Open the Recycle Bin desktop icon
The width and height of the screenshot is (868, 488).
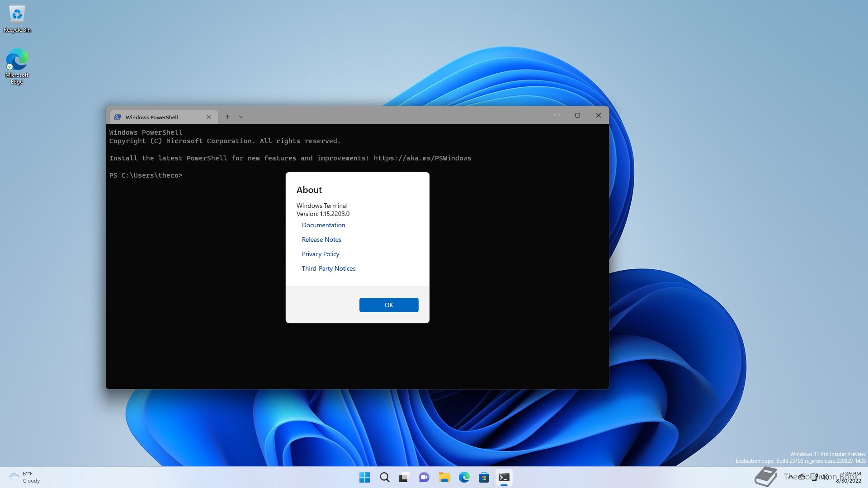(17, 19)
